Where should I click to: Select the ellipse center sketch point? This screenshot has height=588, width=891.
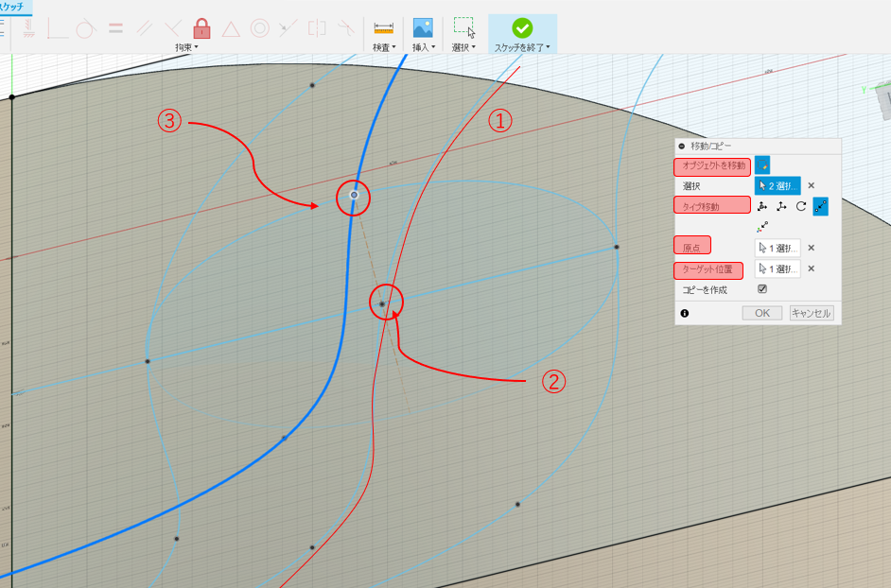click(x=382, y=304)
